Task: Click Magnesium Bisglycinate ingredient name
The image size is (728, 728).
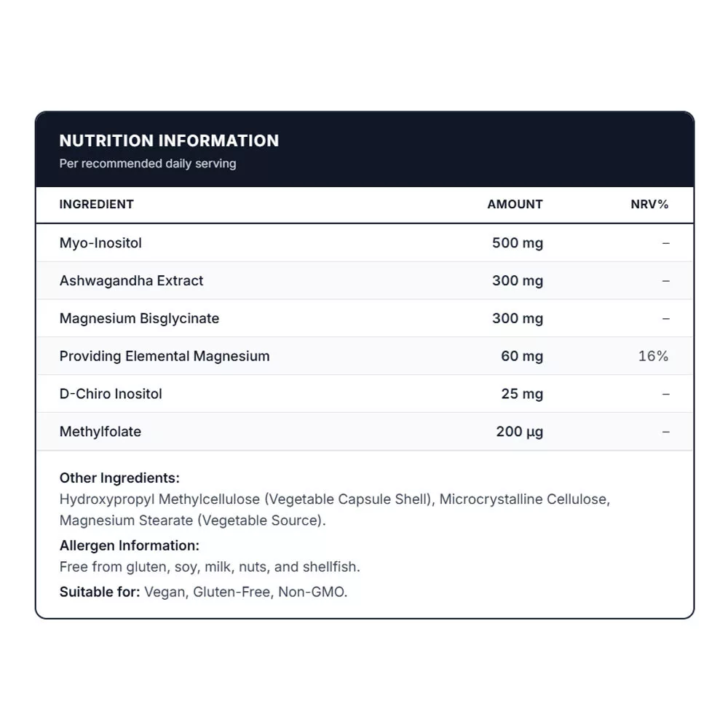Action: point(139,319)
